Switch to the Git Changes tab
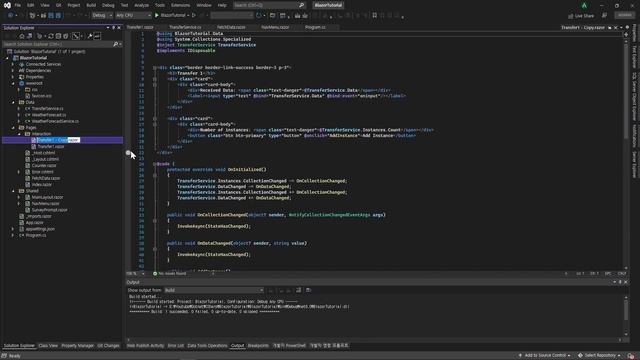 tap(109, 346)
